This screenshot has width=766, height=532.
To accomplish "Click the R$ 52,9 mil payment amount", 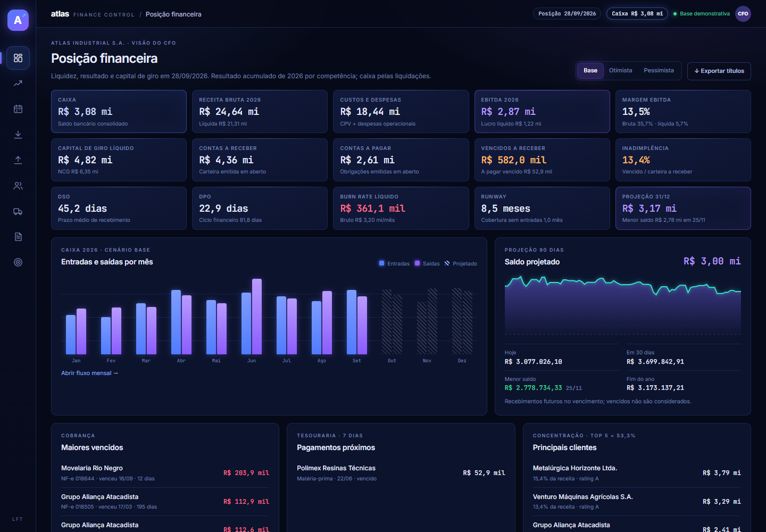I will (484, 473).
